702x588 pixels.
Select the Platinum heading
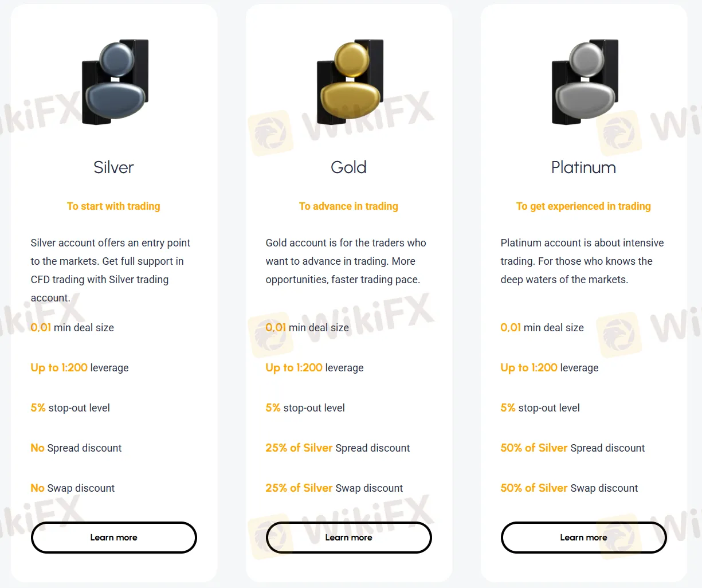(583, 167)
